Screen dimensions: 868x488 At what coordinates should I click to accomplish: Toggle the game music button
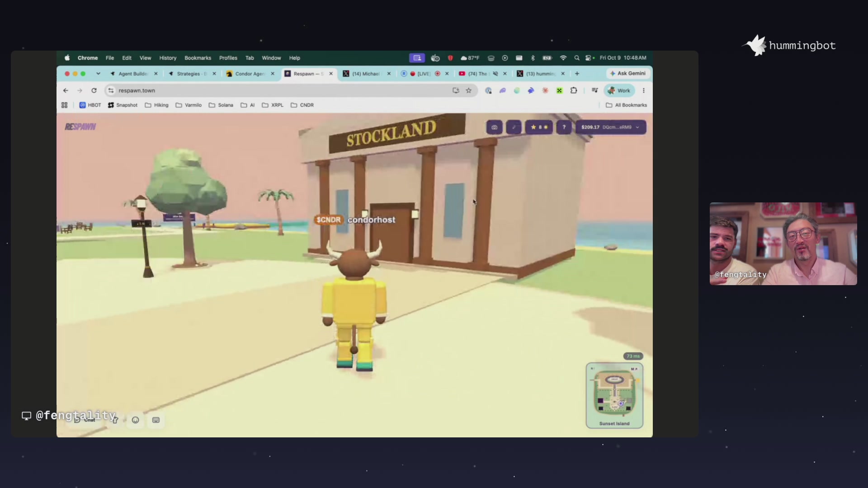(514, 127)
